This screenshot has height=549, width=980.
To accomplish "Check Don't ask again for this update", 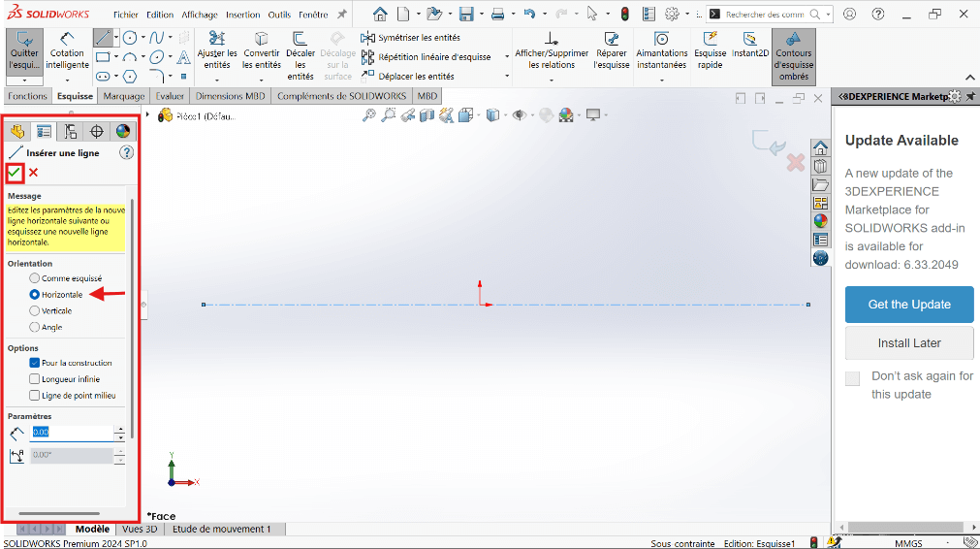I will [852, 379].
